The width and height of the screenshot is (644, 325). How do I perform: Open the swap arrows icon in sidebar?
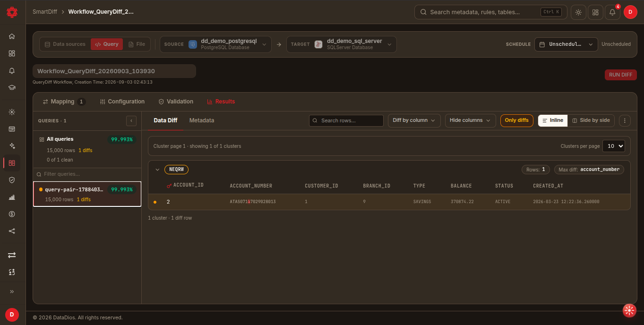[x=12, y=255]
